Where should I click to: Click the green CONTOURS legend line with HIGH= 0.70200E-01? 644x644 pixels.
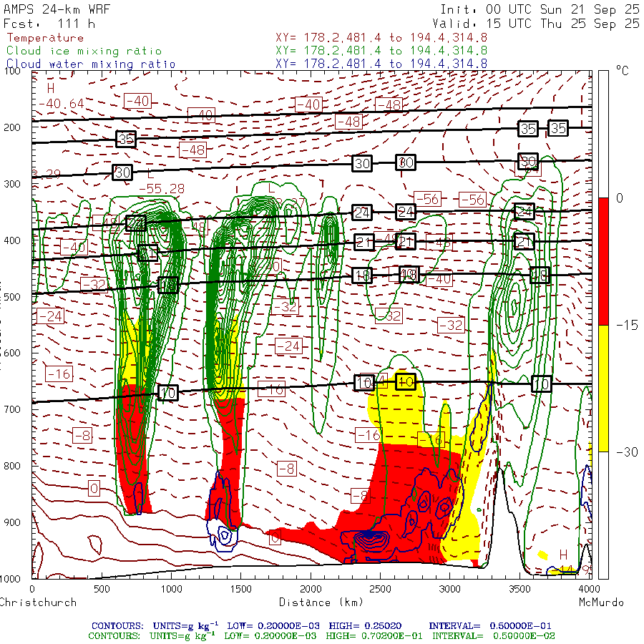(x=321, y=636)
